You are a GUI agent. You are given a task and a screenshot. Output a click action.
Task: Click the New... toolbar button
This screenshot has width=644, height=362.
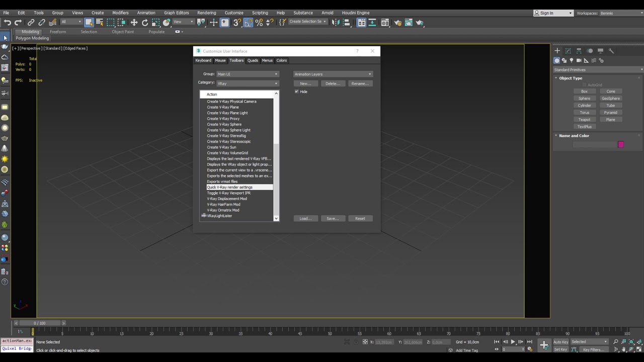coord(305,83)
